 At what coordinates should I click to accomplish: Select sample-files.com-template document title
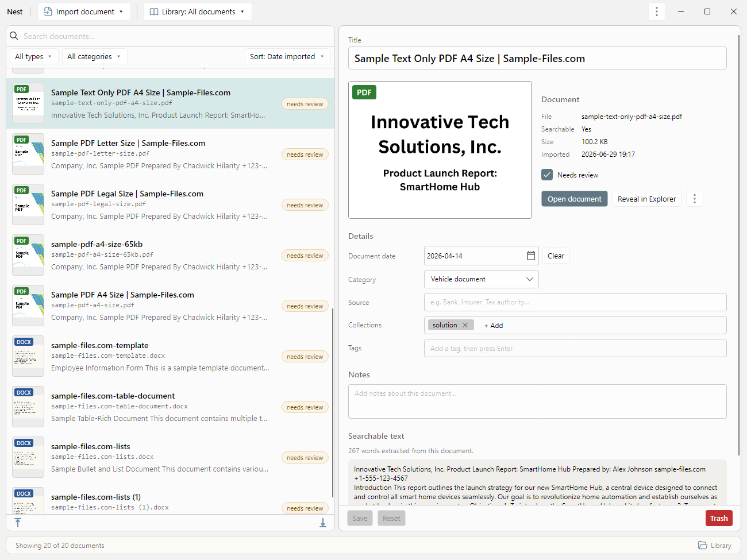click(x=99, y=345)
